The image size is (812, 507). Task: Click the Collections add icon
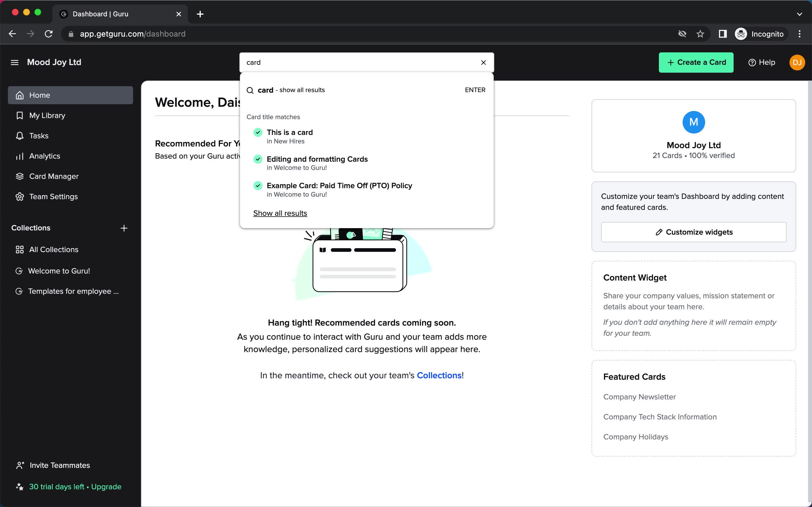click(124, 228)
